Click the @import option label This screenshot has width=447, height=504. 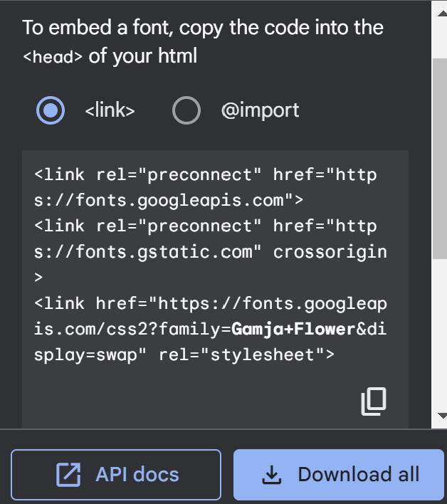pos(260,110)
